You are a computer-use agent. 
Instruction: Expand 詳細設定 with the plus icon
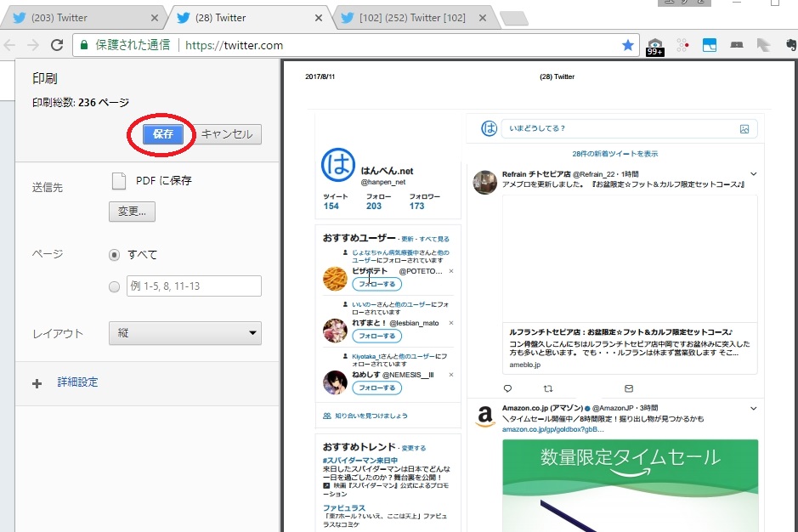[37, 383]
